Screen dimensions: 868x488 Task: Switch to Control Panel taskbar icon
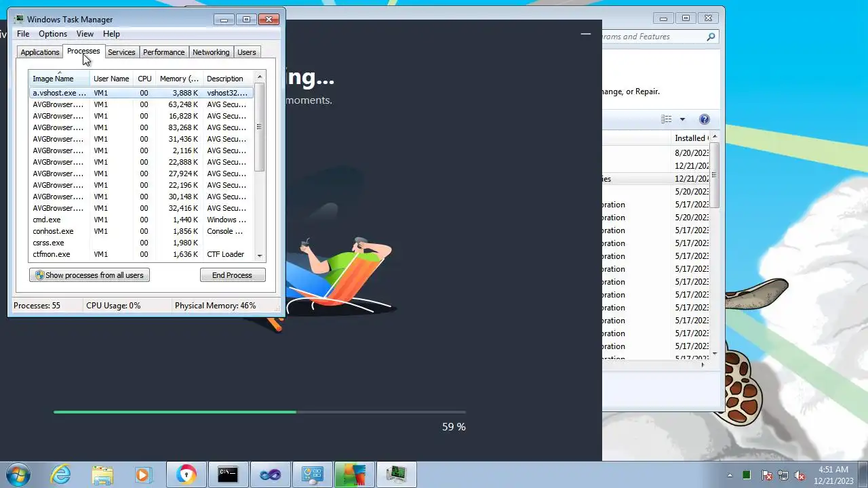[x=312, y=474]
